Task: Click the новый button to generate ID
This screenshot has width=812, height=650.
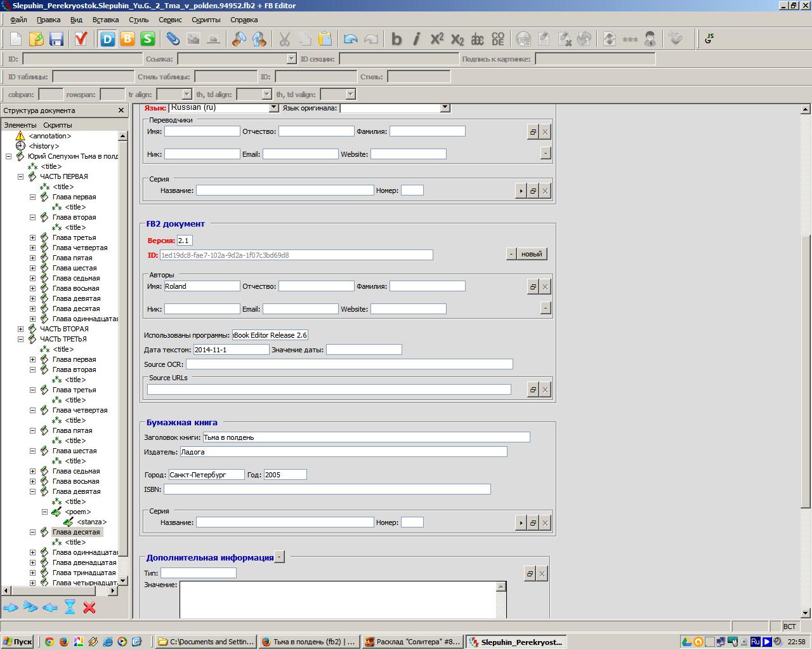Action: (x=532, y=254)
